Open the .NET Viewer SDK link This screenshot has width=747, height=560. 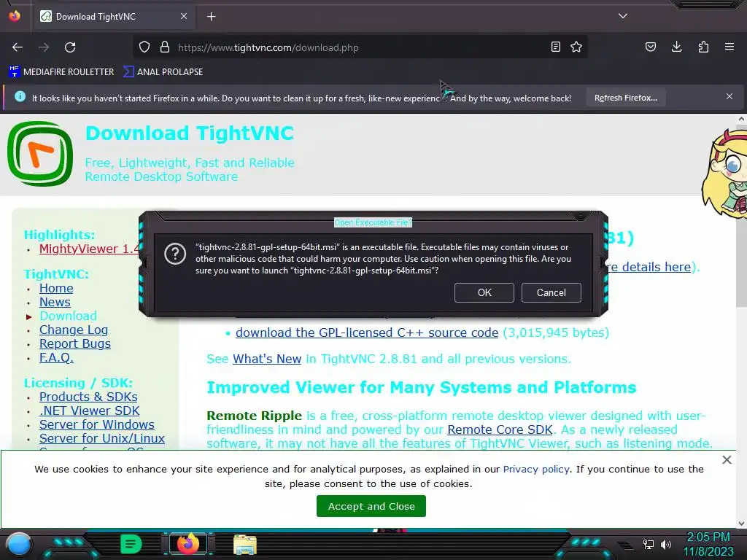pos(89,411)
